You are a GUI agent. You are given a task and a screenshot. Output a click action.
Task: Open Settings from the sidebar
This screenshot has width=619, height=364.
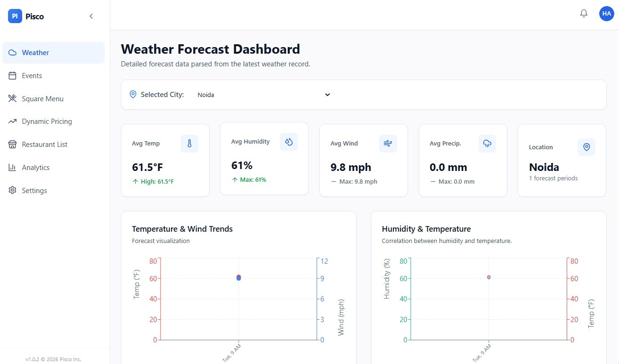[x=34, y=191]
